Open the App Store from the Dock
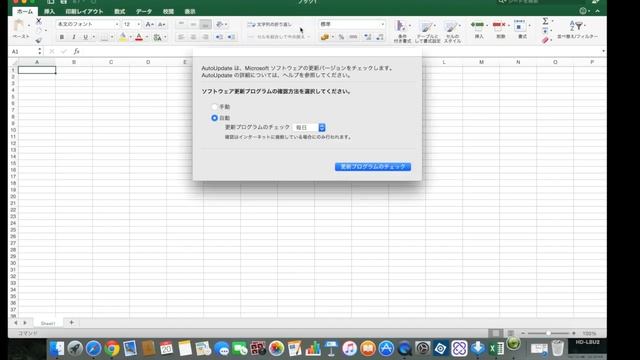 point(386,349)
